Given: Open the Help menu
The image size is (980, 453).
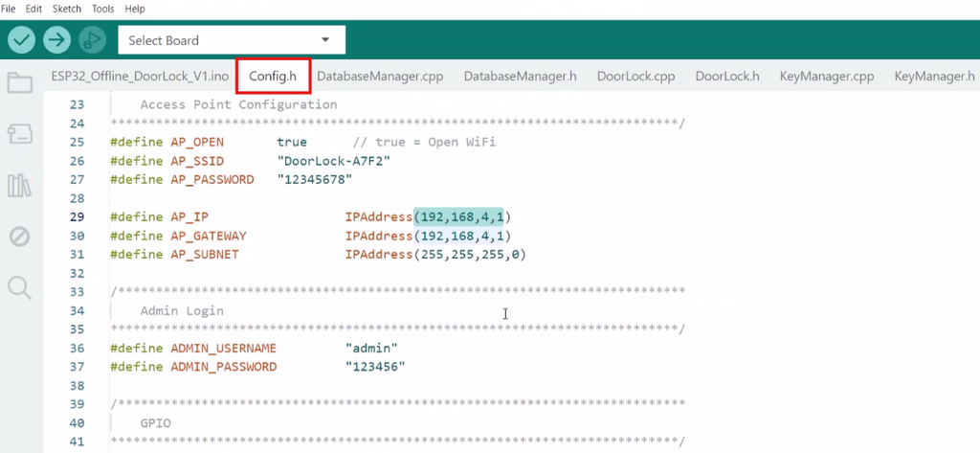Looking at the screenshot, I should tap(134, 9).
